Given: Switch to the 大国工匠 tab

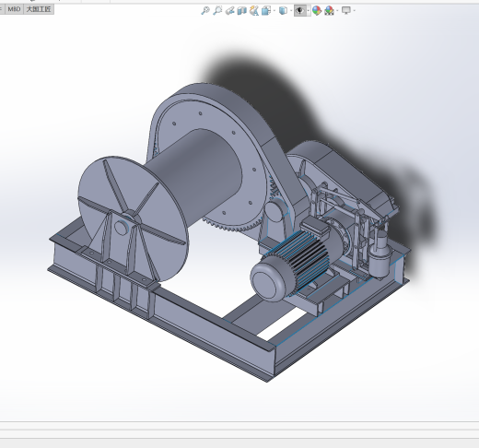Looking at the screenshot, I should [x=39, y=9].
